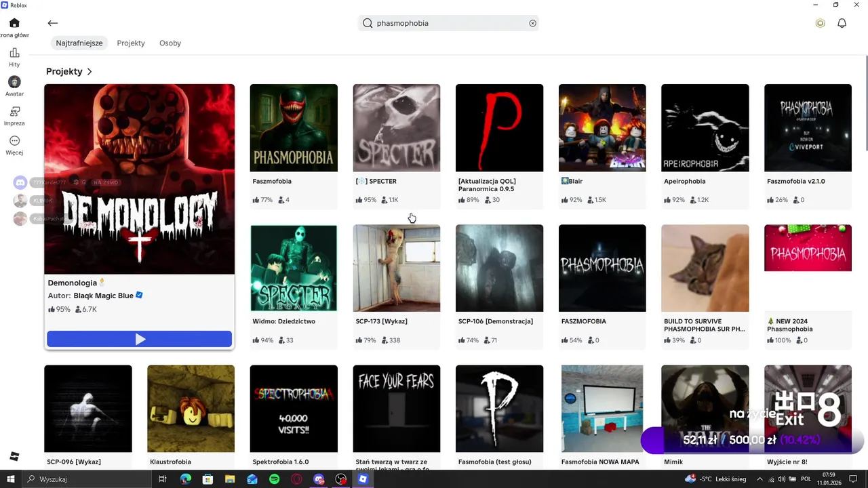The height and width of the screenshot is (488, 868).
Task: Launch Microsoft Edge from taskbar
Action: [185, 479]
